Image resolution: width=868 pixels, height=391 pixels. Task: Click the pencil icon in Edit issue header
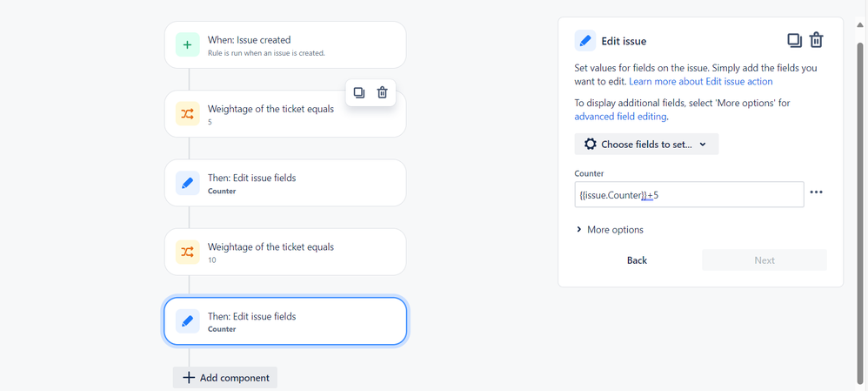coord(585,40)
